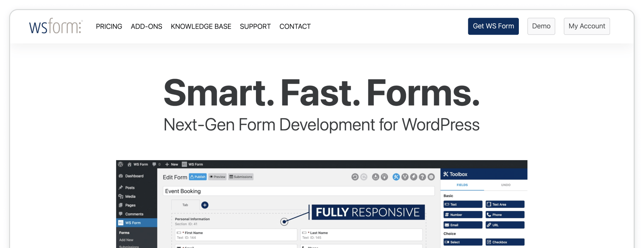Click the WordPress logo in admin bar
The height and width of the screenshot is (248, 644).
pos(120,164)
